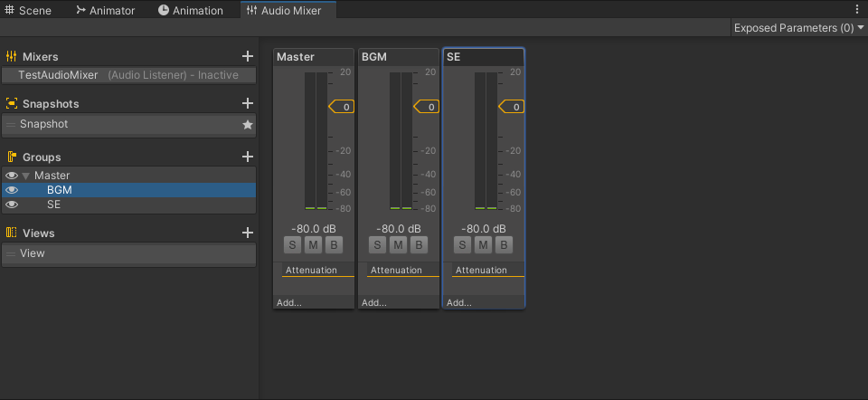Viewport: 868px width, 400px height.
Task: Mute the Master channel
Action: (x=313, y=245)
